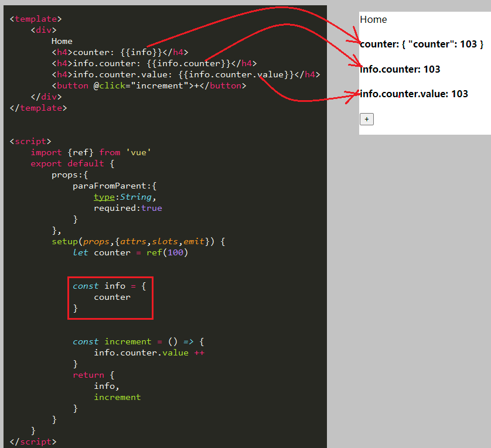Click the closing </template> tag line
Viewport: 491px width, 448px height.
[38, 108]
